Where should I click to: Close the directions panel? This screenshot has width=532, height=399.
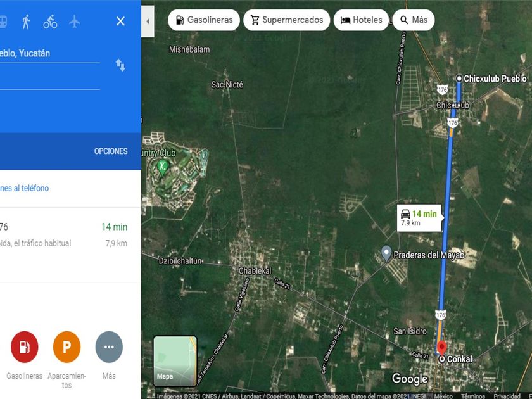120,21
